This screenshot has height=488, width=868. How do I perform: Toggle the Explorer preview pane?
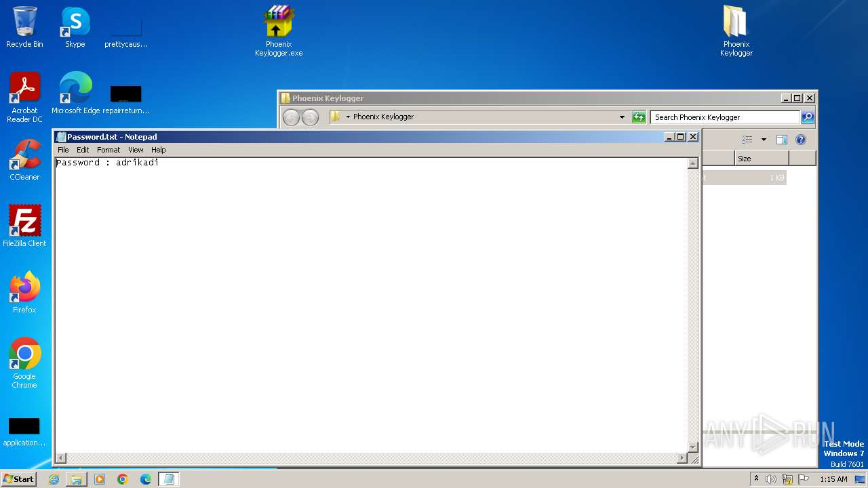(x=781, y=140)
